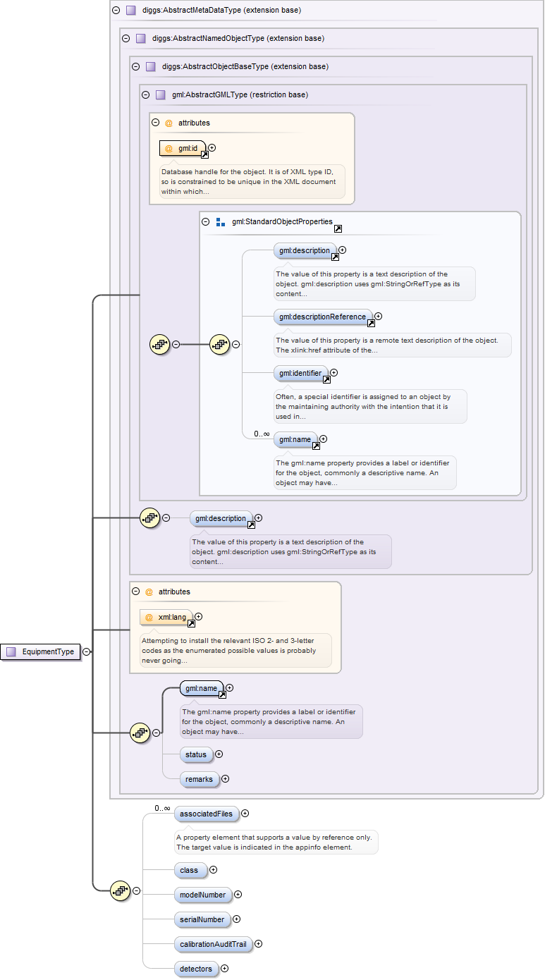Click the sequence icon leading to associatedFiles
The image size is (545, 980).
(x=121, y=891)
